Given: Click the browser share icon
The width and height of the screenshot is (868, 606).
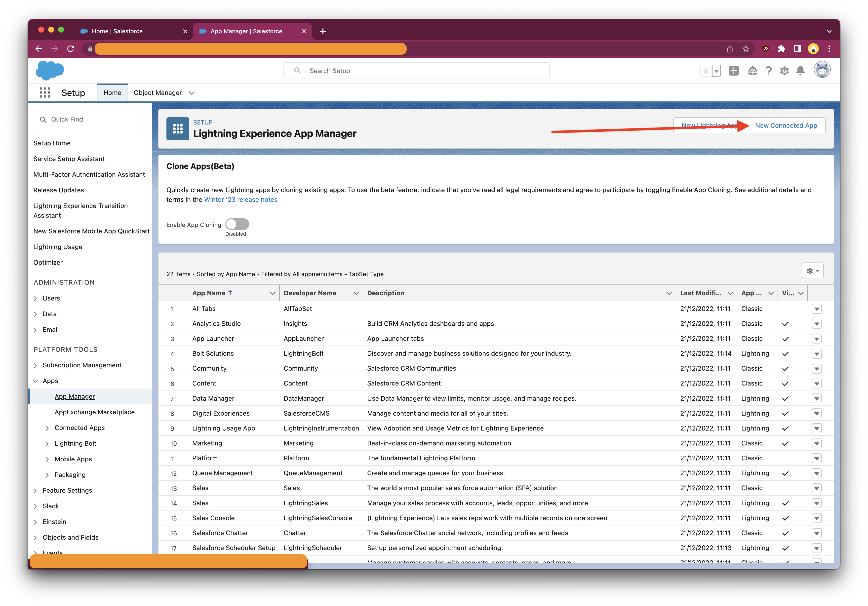Looking at the screenshot, I should tap(730, 49).
